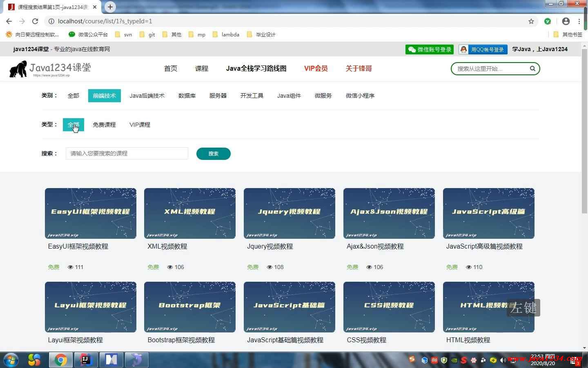This screenshot has width=588, height=368.
Task: Click the 微信账号登录 button
Action: [430, 49]
